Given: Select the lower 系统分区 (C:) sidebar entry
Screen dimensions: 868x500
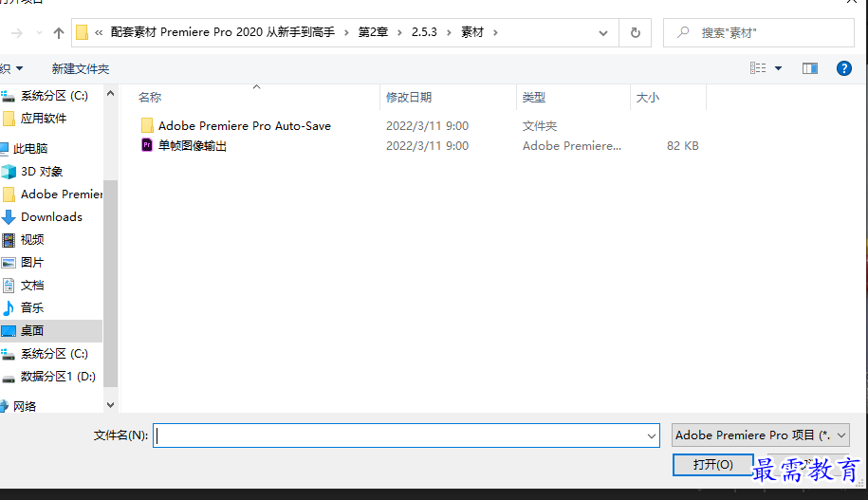Looking at the screenshot, I should coord(54,354).
